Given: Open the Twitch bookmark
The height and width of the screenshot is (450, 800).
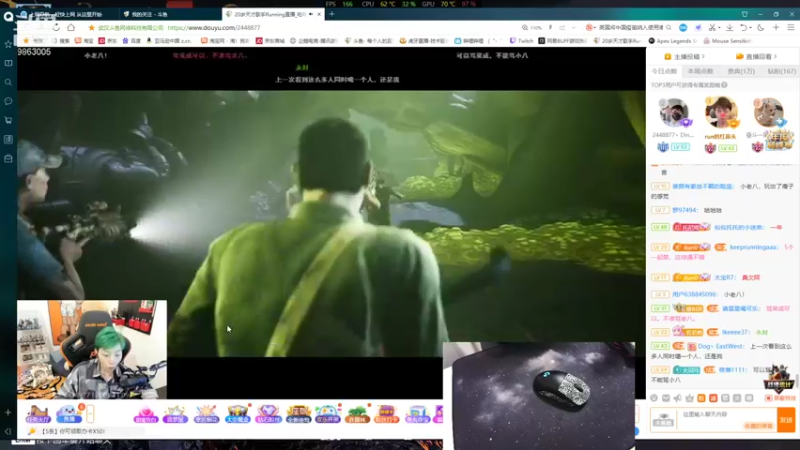Looking at the screenshot, I should [x=521, y=41].
